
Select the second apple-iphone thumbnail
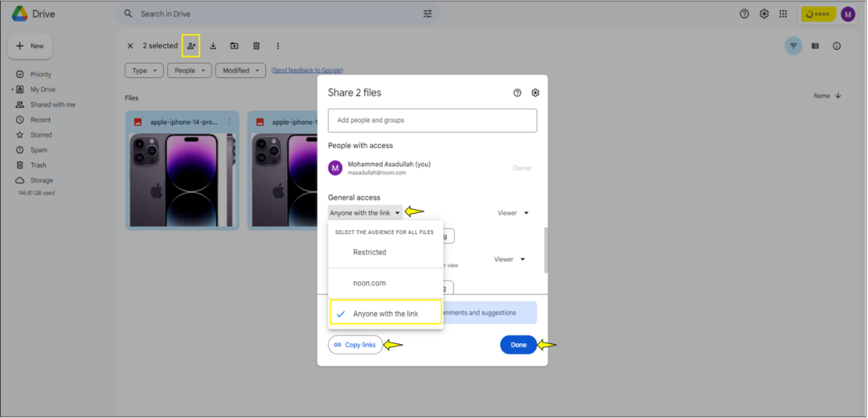[284, 179]
